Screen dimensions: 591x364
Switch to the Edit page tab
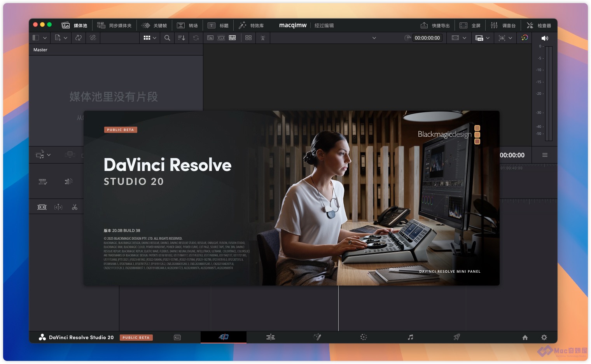[x=271, y=337]
